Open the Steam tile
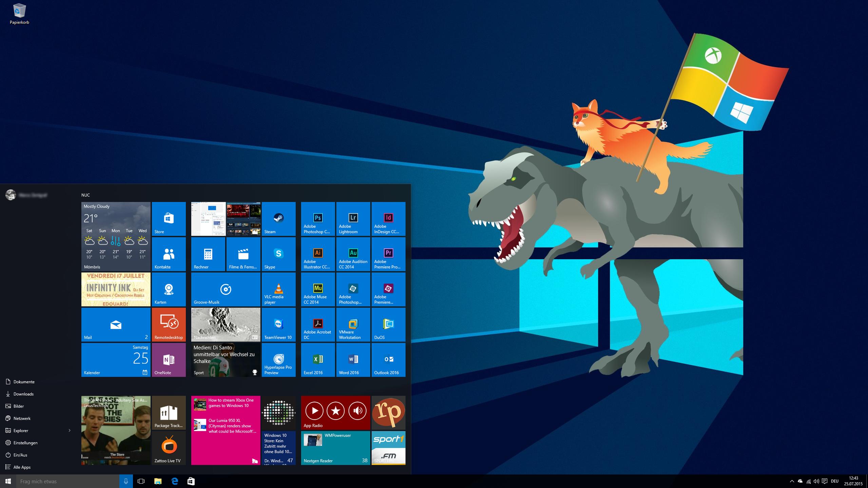 [x=278, y=219]
